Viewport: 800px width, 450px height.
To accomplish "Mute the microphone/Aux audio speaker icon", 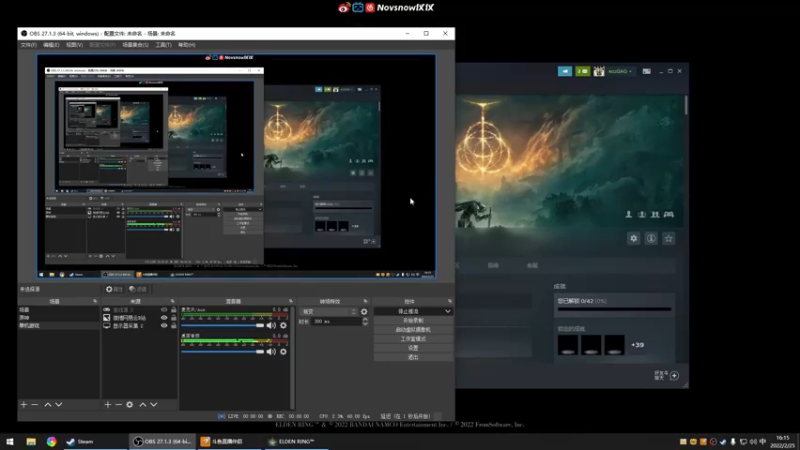I will tap(271, 326).
